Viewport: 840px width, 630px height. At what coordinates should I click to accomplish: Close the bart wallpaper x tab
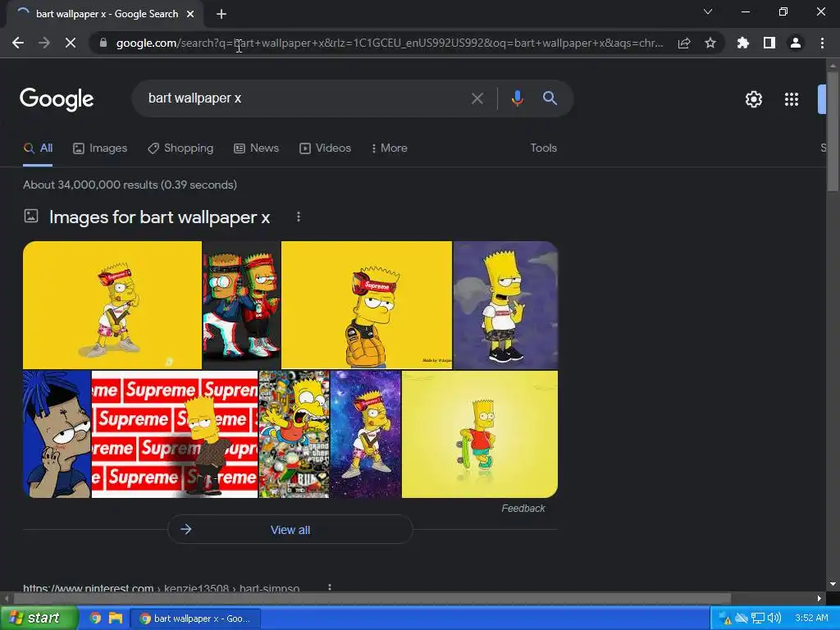[190, 14]
